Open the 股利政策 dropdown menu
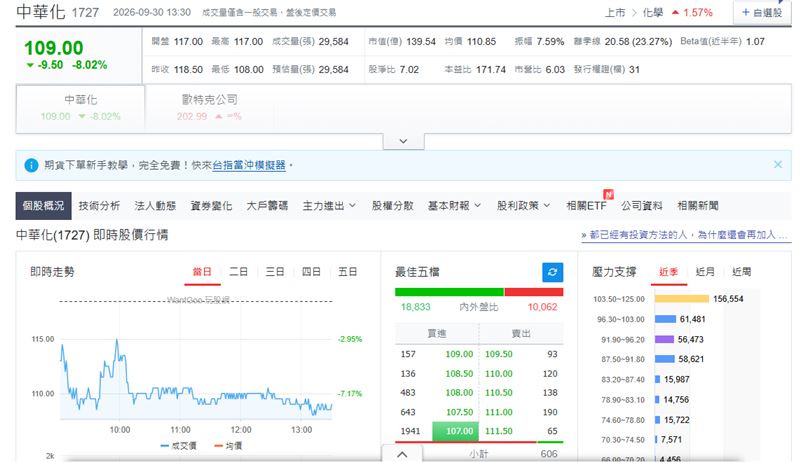Screen dimensions: 800x462 523,206
